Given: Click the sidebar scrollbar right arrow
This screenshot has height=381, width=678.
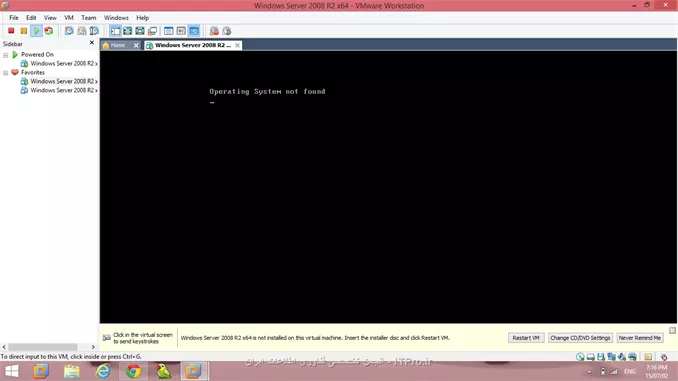Looking at the screenshot, I should click(x=93, y=347).
